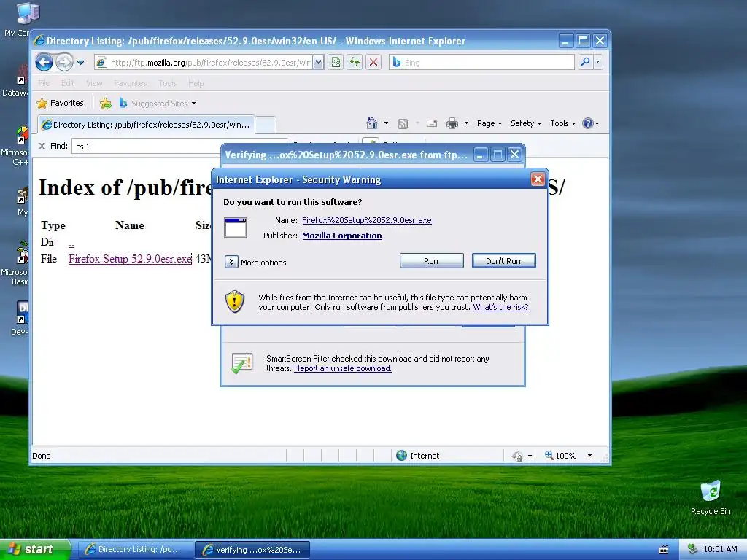Image resolution: width=747 pixels, height=560 pixels.
Task: Close the Security Warning dialog
Action: tap(538, 179)
